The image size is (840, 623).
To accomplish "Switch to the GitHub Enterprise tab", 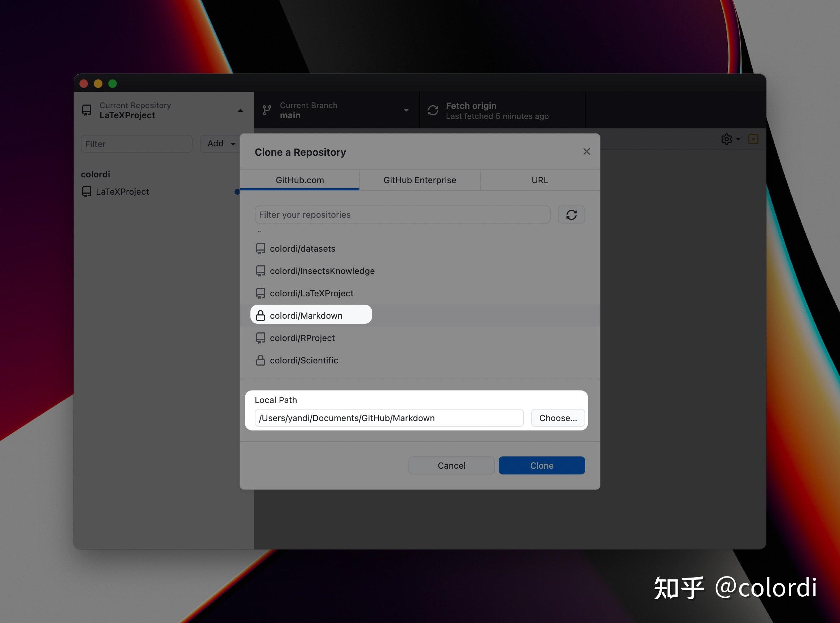I will 420,180.
